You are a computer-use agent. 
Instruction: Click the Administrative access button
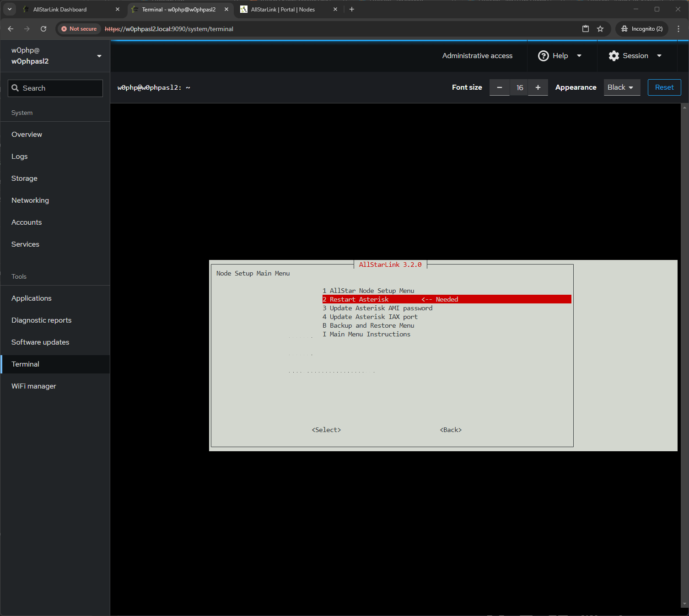point(477,56)
